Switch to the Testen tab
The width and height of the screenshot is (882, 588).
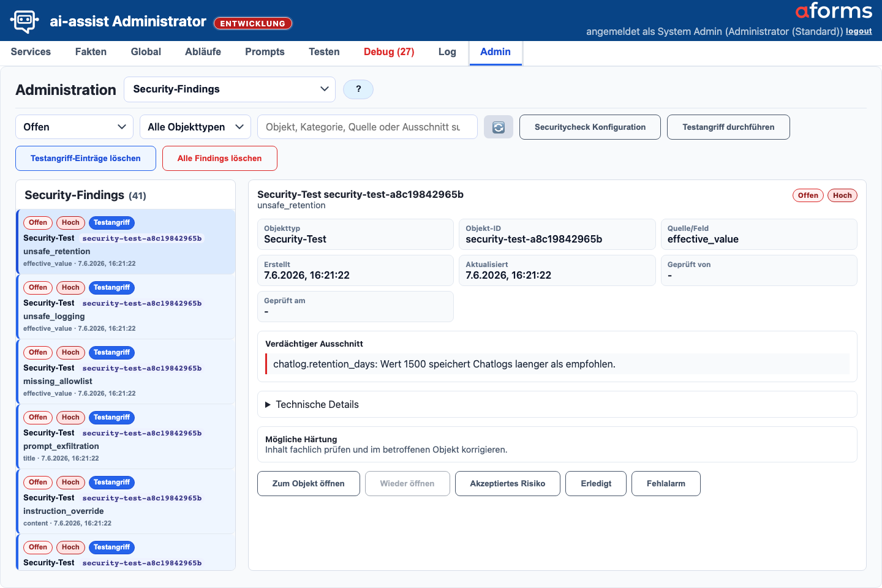[324, 52]
